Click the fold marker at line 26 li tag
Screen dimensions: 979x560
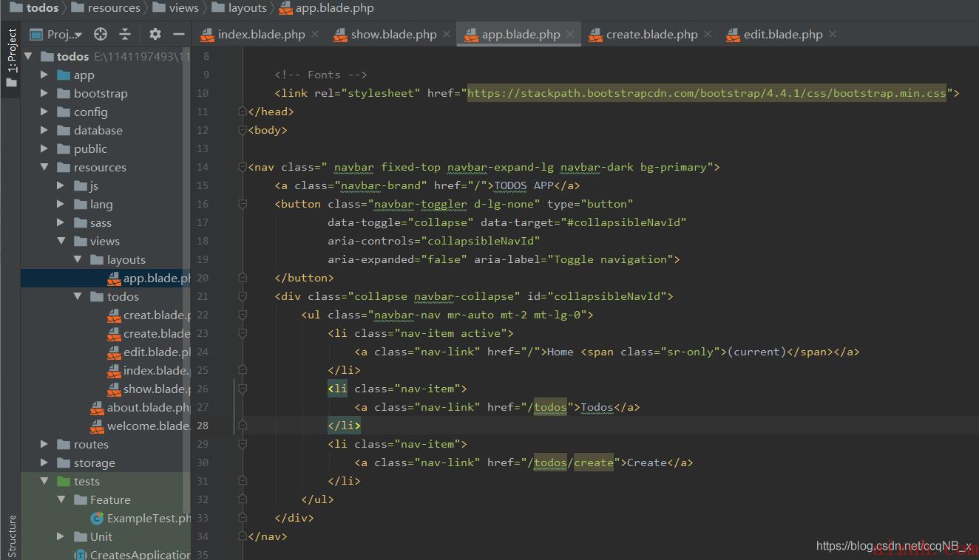242,389
